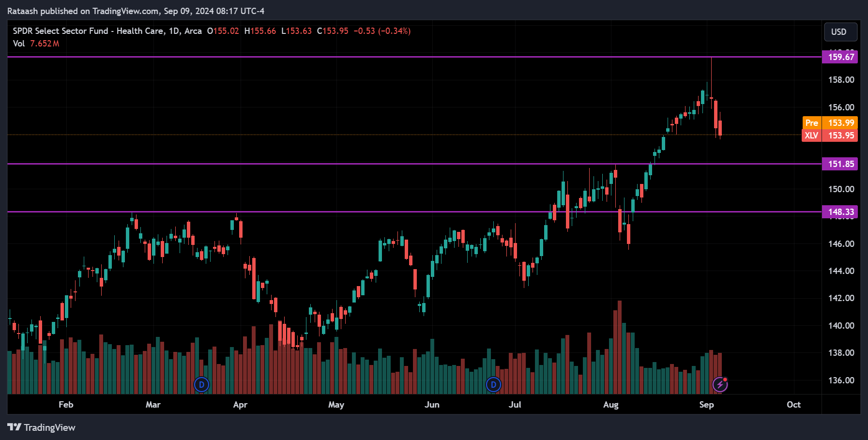Click the 146.00 price axis label
This screenshot has height=440, width=868.
pos(841,244)
